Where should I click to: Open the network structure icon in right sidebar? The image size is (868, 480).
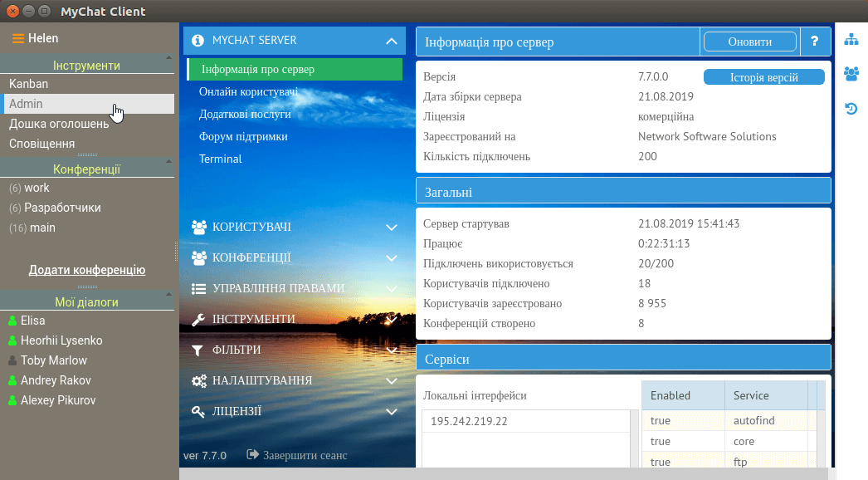pyautogui.click(x=851, y=40)
